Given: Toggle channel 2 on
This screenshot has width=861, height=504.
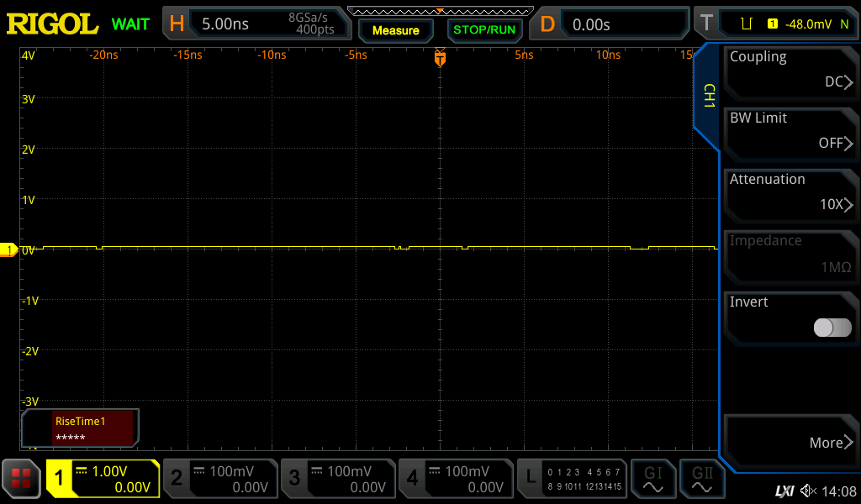Looking at the screenshot, I should click(x=219, y=479).
